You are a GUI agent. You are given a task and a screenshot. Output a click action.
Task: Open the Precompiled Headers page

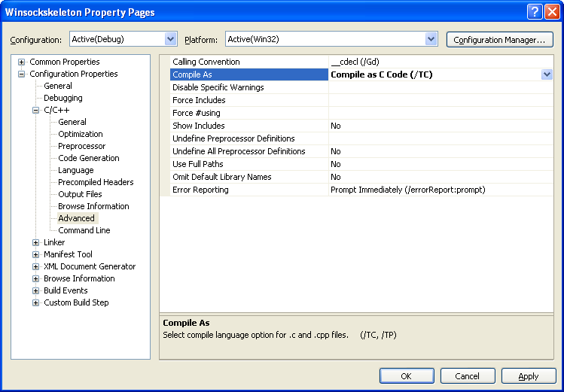point(96,182)
